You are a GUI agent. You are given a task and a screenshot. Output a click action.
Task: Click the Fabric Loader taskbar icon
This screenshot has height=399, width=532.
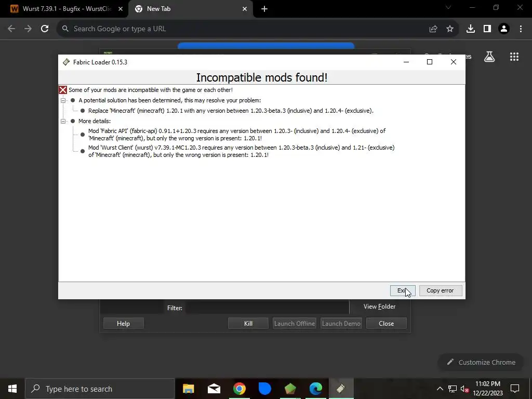point(341,389)
